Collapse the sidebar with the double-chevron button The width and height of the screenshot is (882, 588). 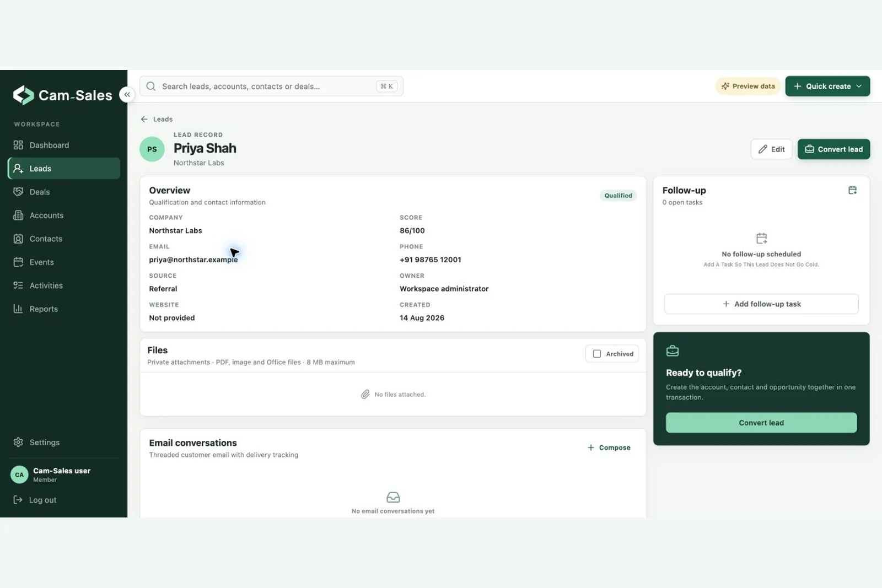click(127, 95)
